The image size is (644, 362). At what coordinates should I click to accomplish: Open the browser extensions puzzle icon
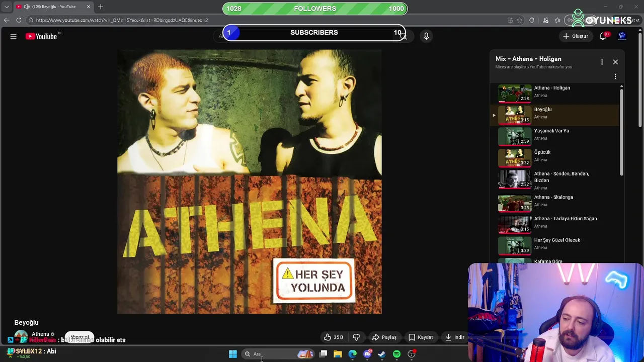pyautogui.click(x=532, y=20)
